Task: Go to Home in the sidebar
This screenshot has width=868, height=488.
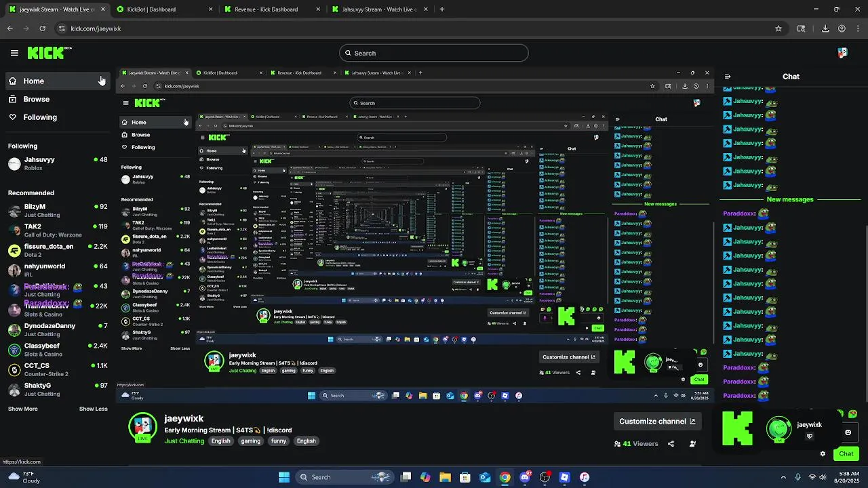Action: tap(57, 81)
